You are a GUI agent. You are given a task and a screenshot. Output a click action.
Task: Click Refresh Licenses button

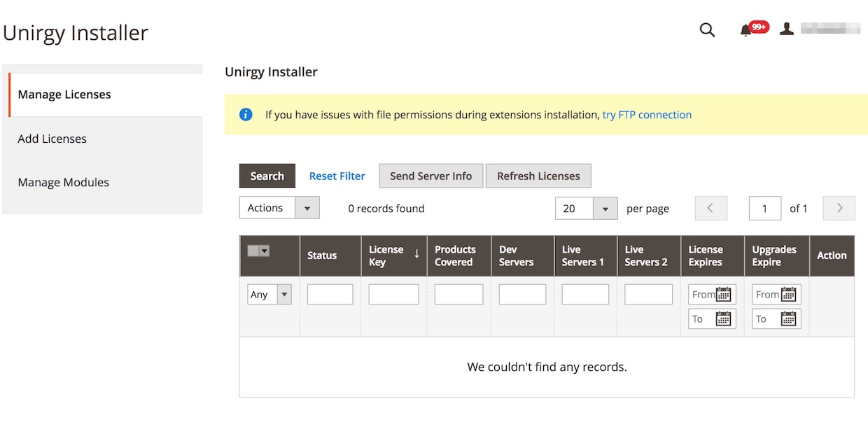538,176
